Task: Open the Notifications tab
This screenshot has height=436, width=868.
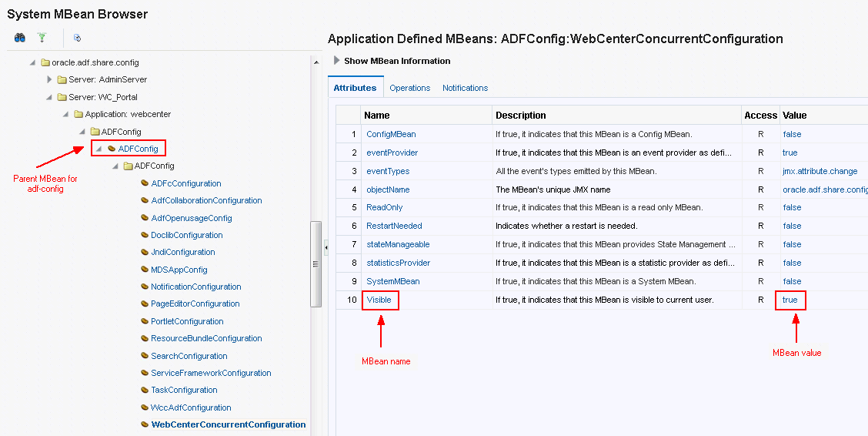Action: (x=465, y=88)
